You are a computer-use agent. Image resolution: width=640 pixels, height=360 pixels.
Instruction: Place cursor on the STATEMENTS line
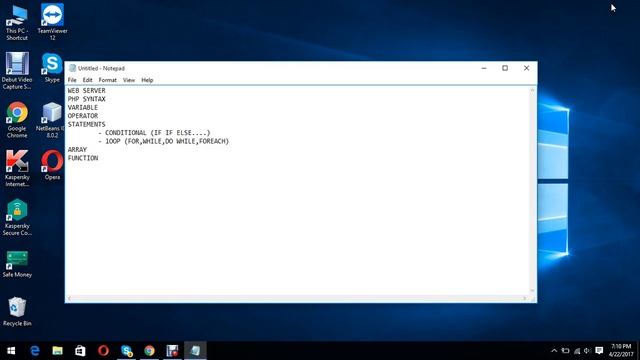point(87,124)
